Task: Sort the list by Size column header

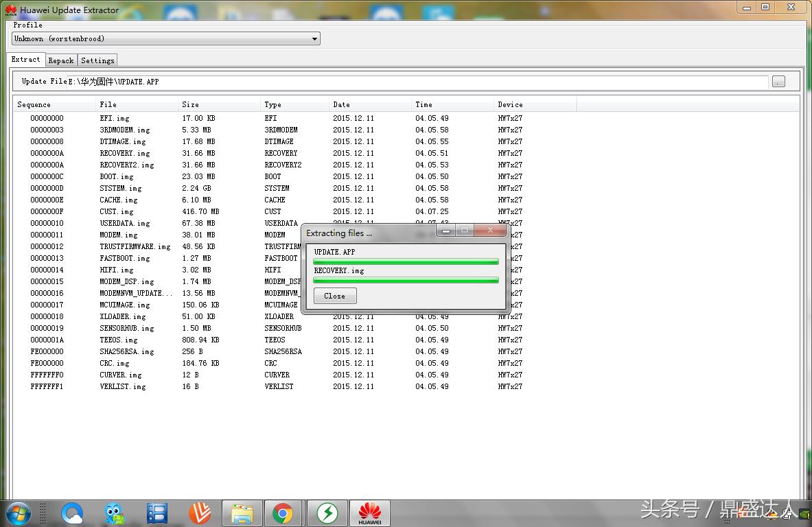Action: pos(218,104)
